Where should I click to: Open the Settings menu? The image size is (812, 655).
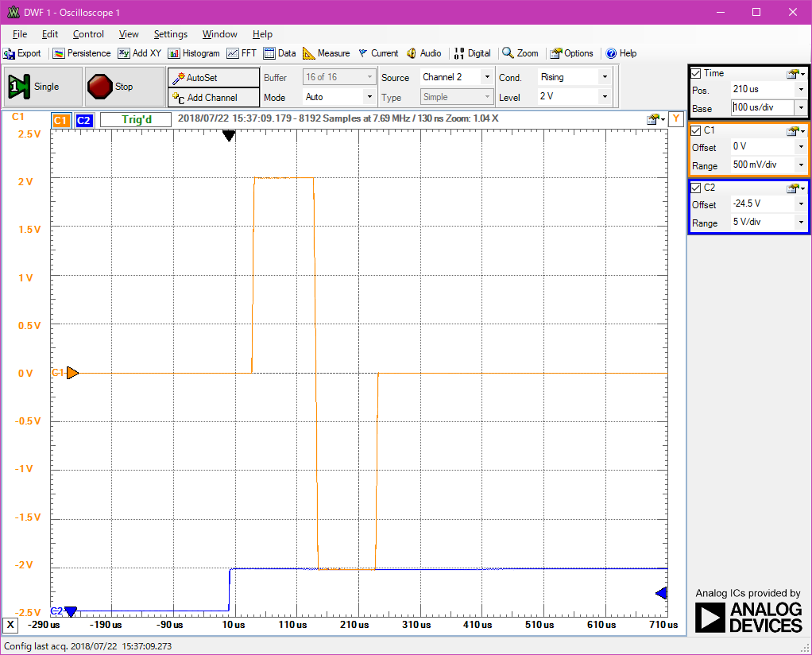pos(170,34)
